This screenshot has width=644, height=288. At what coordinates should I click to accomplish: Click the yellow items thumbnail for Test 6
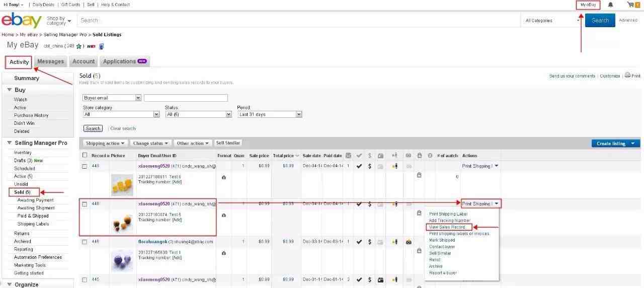pyautogui.click(x=122, y=184)
